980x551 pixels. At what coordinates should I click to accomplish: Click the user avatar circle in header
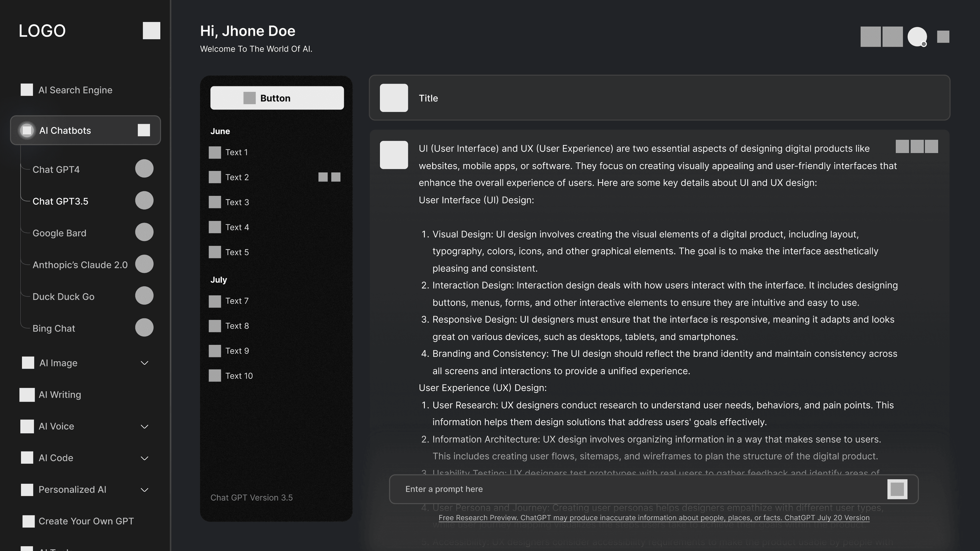tap(917, 37)
